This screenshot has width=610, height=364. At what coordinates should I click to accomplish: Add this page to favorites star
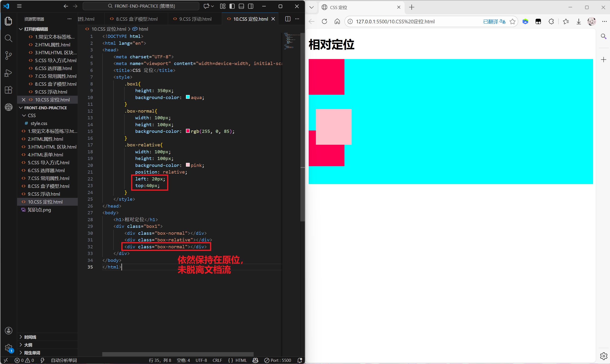tap(512, 22)
